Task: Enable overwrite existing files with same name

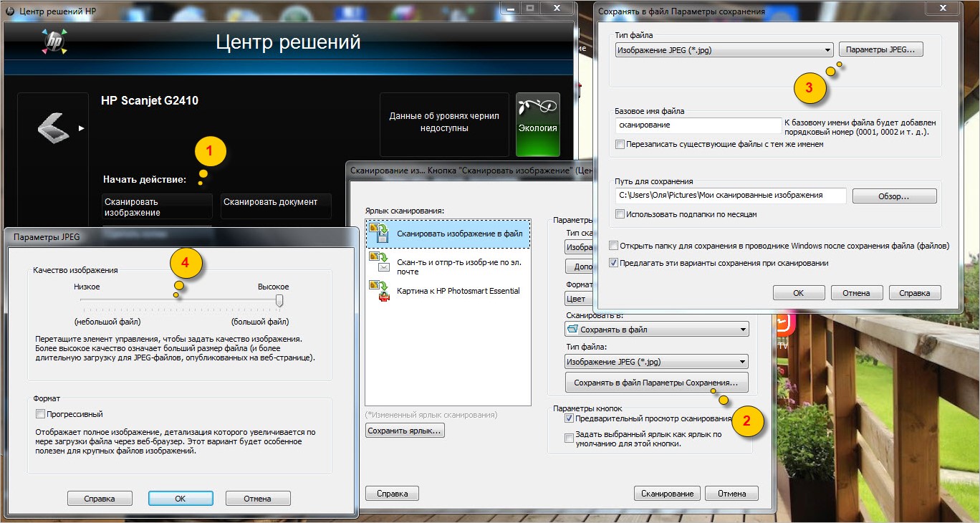Action: click(620, 144)
